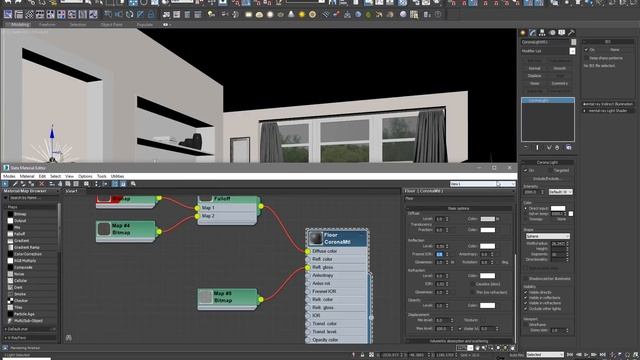Toggle Corona Light On checkbox
The width and height of the screenshot is (640, 360).
[x=526, y=170]
